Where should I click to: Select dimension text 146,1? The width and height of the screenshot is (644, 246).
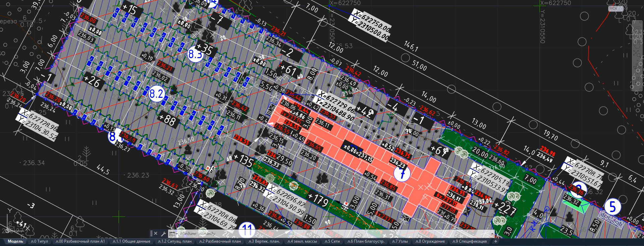[x=411, y=46]
